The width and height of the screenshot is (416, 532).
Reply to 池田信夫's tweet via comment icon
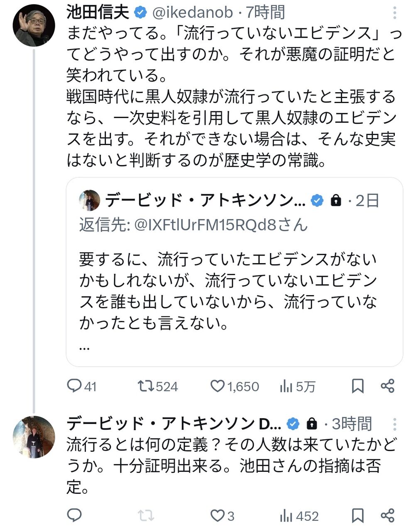(75, 386)
